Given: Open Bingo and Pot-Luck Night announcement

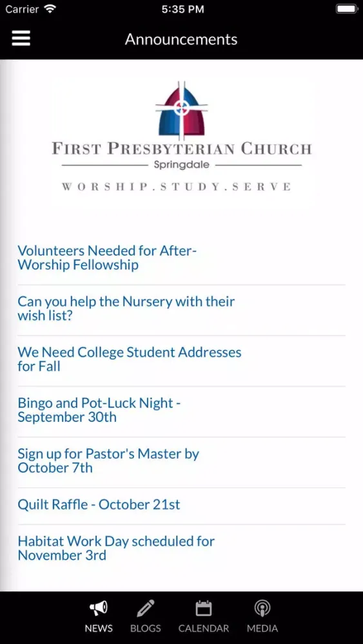Looking at the screenshot, I should coord(181,410).
